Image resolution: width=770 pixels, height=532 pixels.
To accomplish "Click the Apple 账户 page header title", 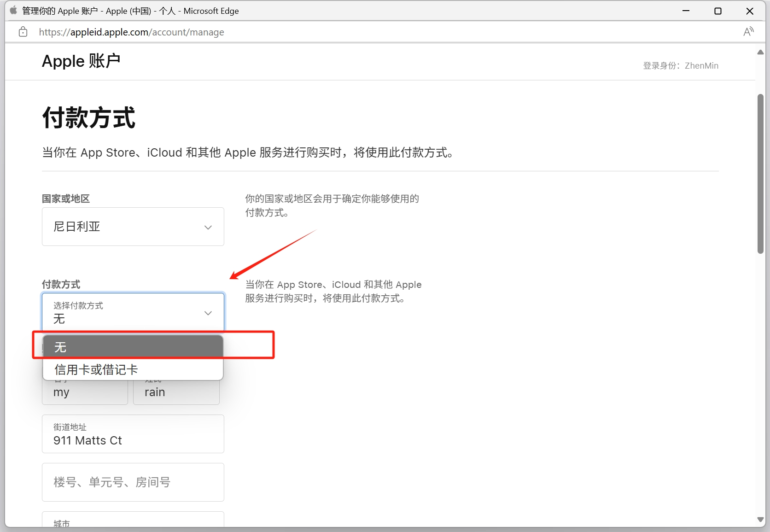I will tap(81, 61).
